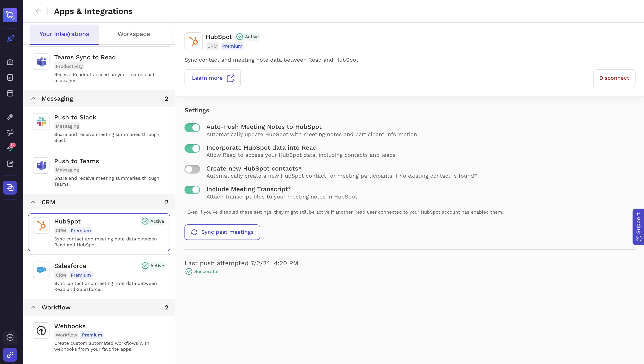The width and height of the screenshot is (644, 364).
Task: Click the Messaging tag under Push to Slack
Action: [67, 126]
